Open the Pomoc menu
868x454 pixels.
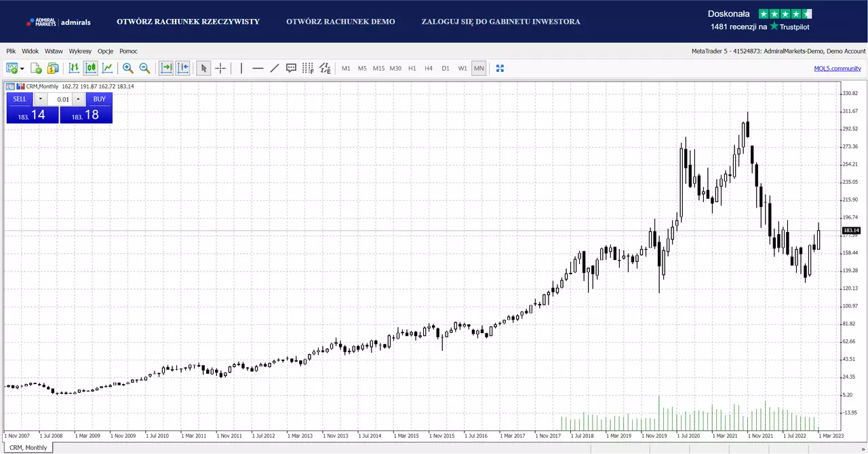[128, 51]
